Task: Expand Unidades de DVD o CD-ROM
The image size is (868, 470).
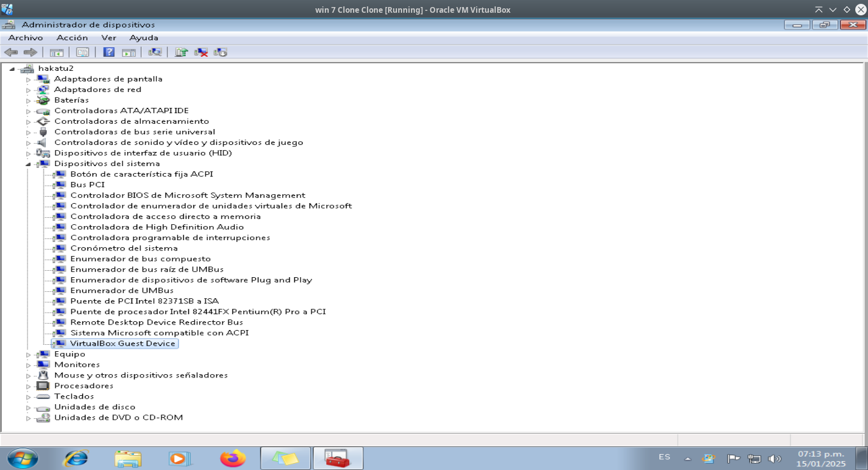Action: click(28, 418)
